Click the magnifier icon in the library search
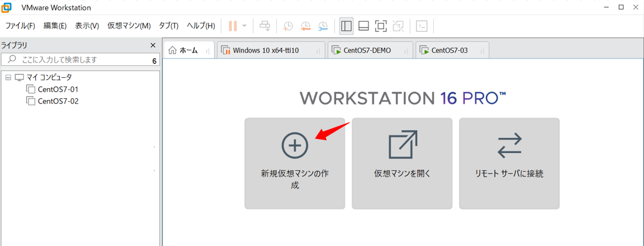 (x=12, y=60)
